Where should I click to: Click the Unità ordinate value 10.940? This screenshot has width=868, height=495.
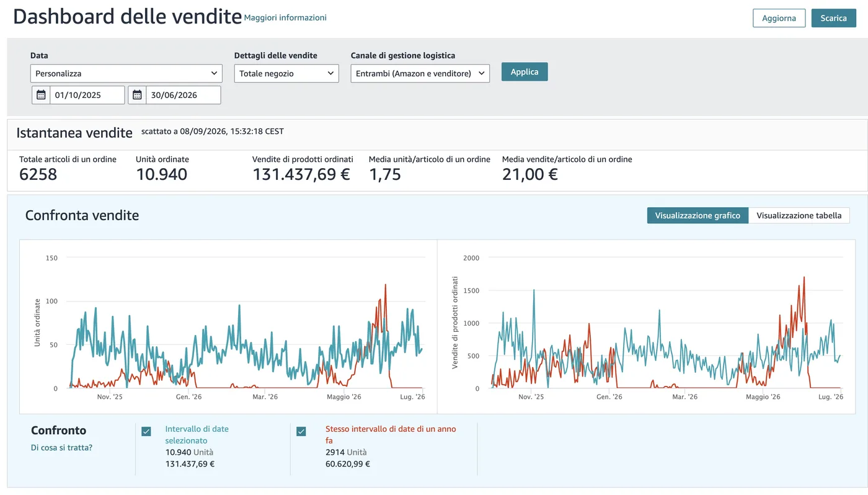point(162,174)
